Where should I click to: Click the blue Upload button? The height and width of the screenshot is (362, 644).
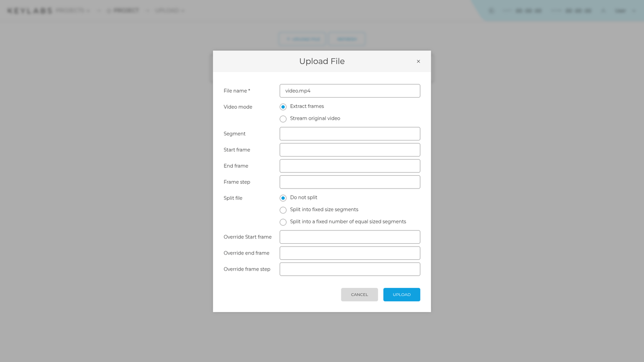pos(402,295)
